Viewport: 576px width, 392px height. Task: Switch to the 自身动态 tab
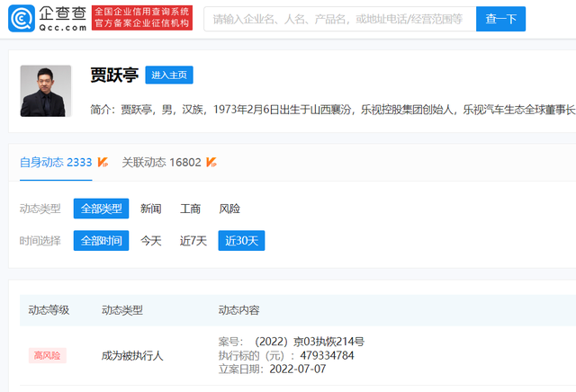coord(56,163)
